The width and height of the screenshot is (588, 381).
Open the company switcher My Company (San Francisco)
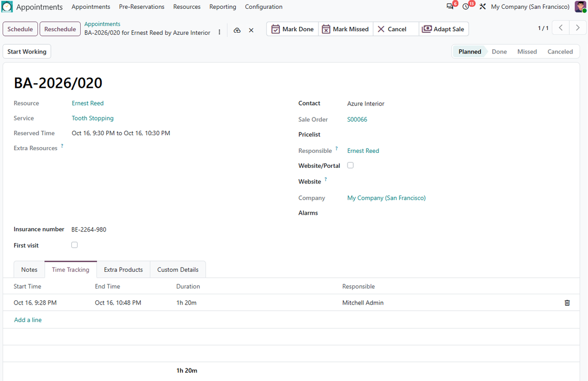click(x=530, y=7)
